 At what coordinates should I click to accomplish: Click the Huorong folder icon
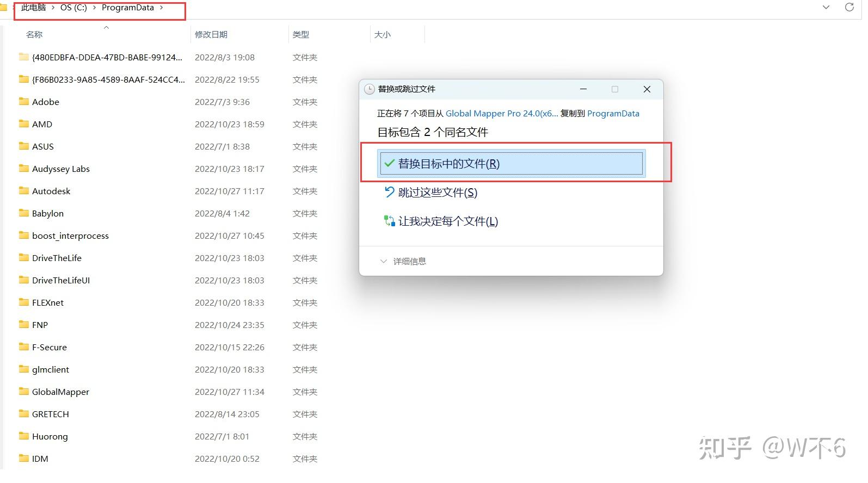point(23,436)
